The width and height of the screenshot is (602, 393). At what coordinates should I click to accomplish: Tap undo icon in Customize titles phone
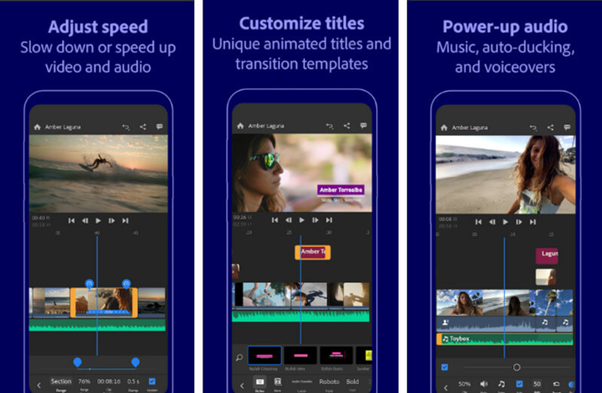[329, 126]
